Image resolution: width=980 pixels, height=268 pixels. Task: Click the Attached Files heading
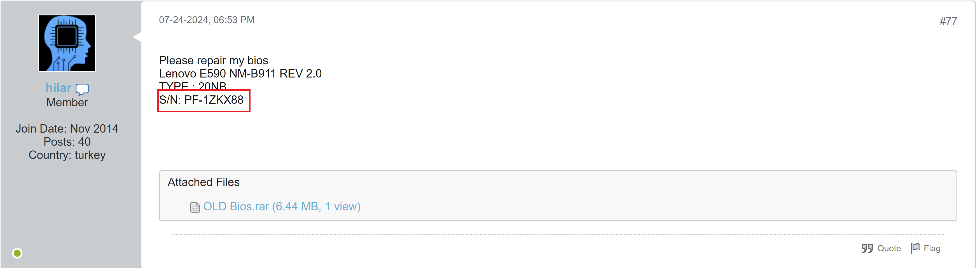(x=204, y=182)
